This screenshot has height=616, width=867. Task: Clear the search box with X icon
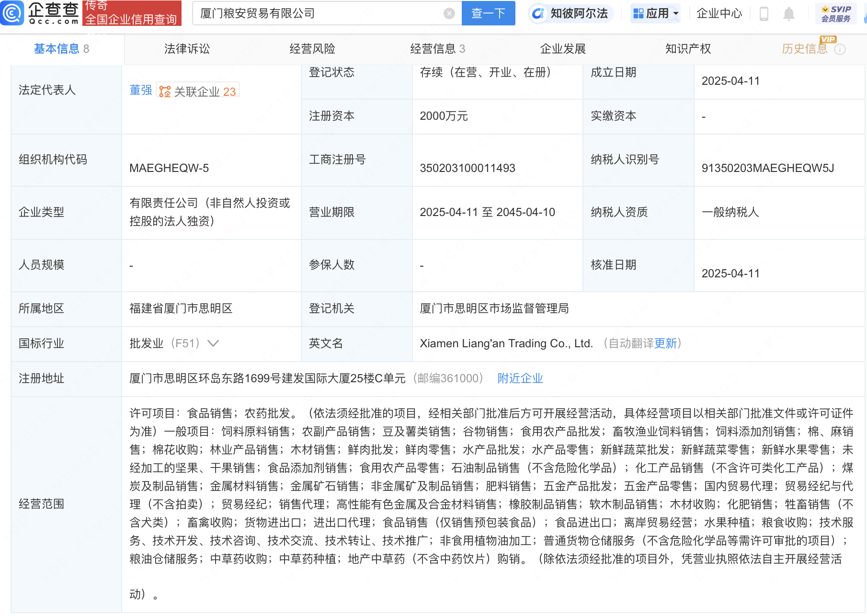[x=449, y=13]
